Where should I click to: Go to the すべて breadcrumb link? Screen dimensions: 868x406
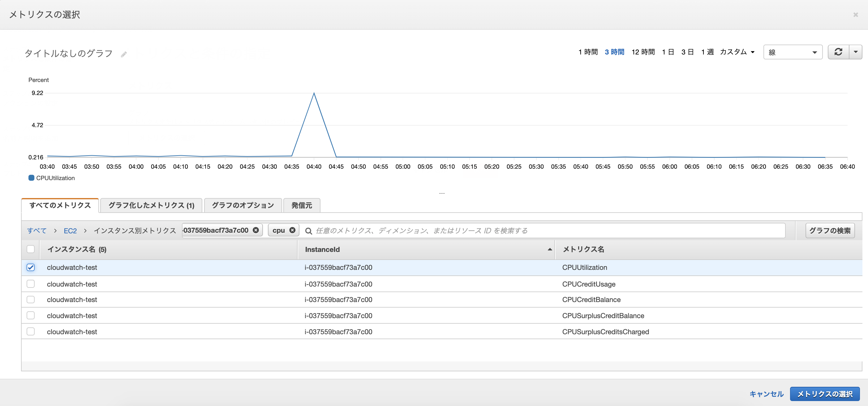37,231
